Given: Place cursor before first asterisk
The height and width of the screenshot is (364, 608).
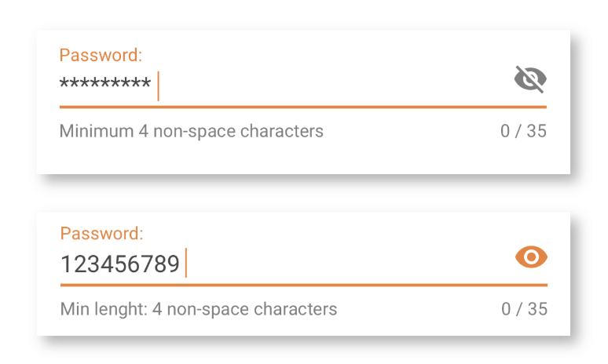Looking at the screenshot, I should (x=60, y=84).
